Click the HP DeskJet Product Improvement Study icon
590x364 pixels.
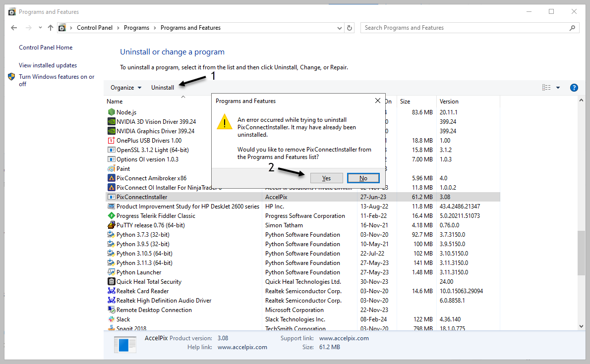112,206
